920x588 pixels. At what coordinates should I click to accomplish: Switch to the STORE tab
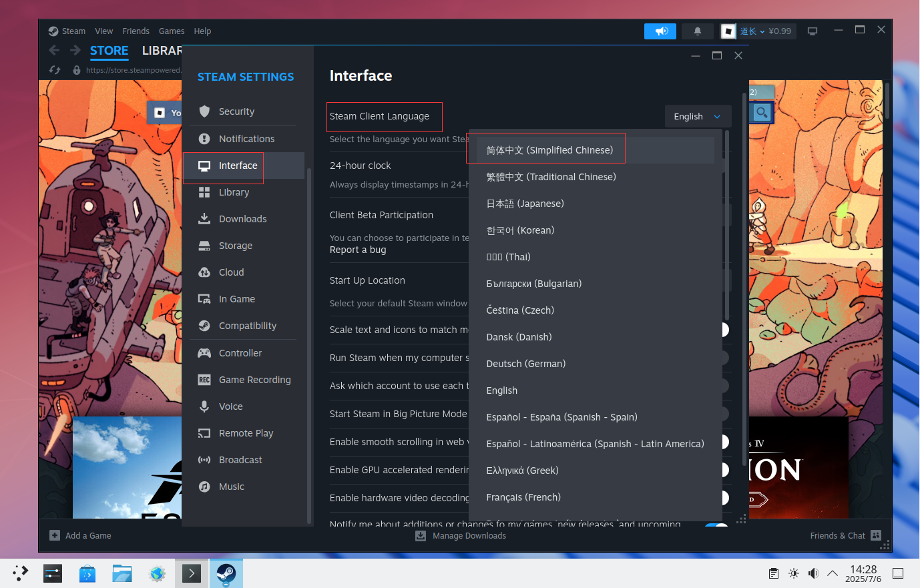tap(109, 51)
